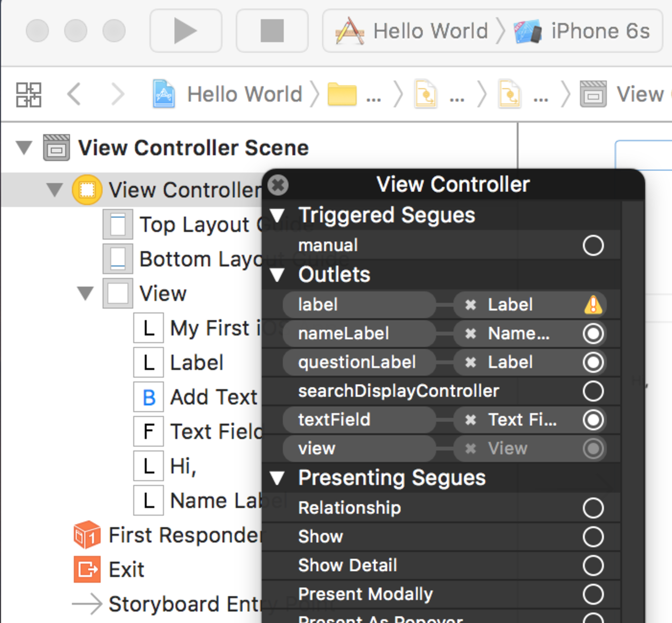This screenshot has height=623, width=672.
Task: Select the Exit item in outline
Action: (x=126, y=569)
